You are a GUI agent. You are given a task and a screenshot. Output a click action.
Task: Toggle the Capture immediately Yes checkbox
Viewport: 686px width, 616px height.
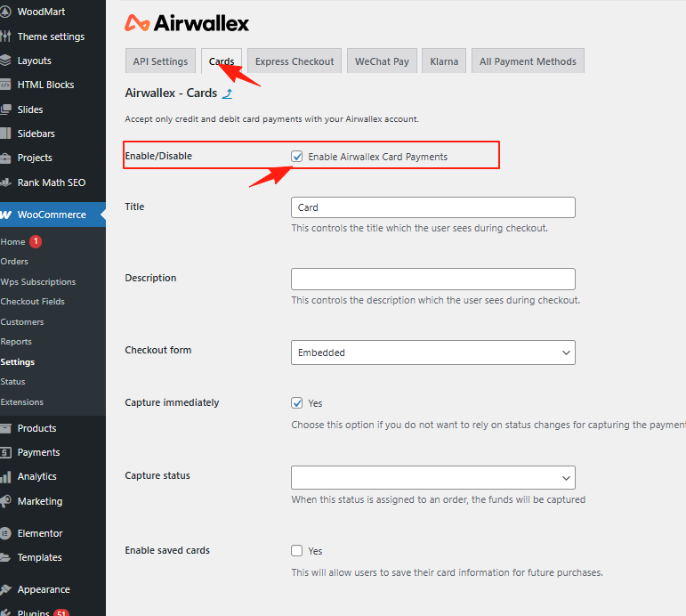pos(296,402)
